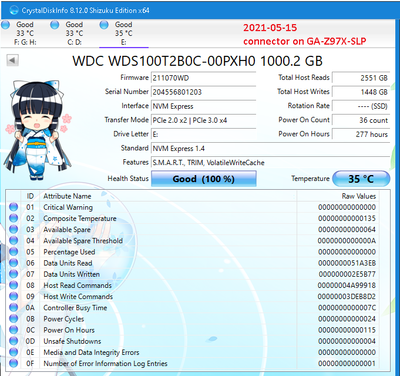The width and height of the screenshot is (400, 376).
Task: Click the Power On Count value 36 count
Action: [x=361, y=120]
